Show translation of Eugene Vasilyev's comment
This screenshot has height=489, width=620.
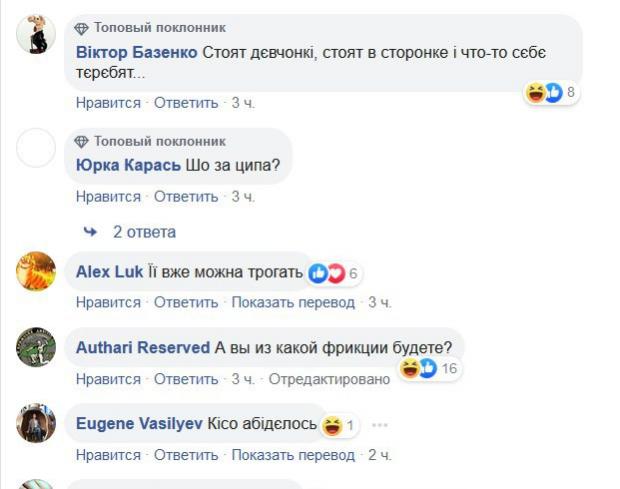(293, 455)
